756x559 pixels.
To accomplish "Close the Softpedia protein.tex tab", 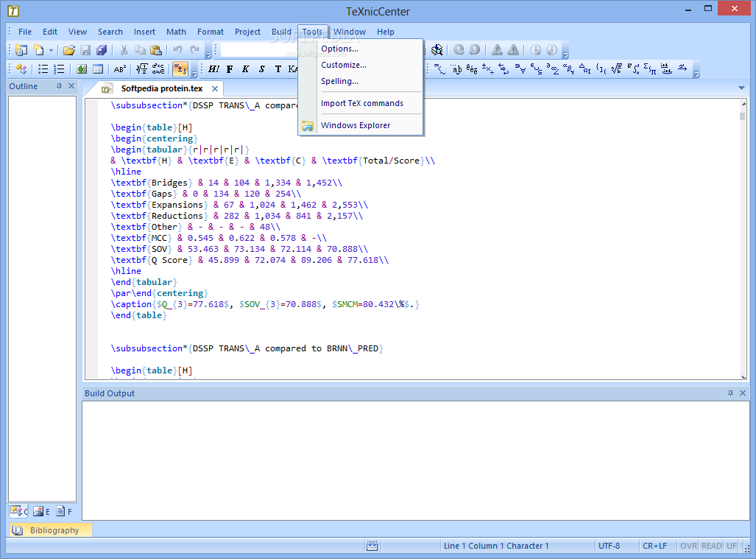I will coord(215,88).
